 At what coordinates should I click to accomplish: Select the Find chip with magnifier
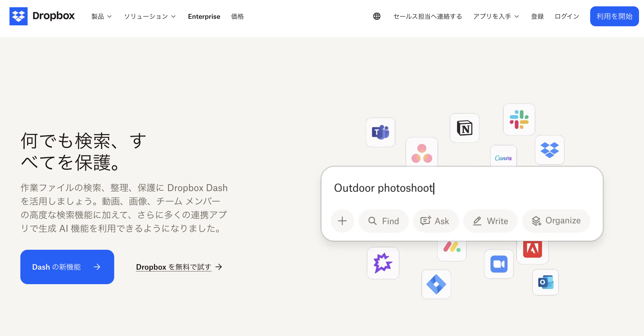[384, 221]
